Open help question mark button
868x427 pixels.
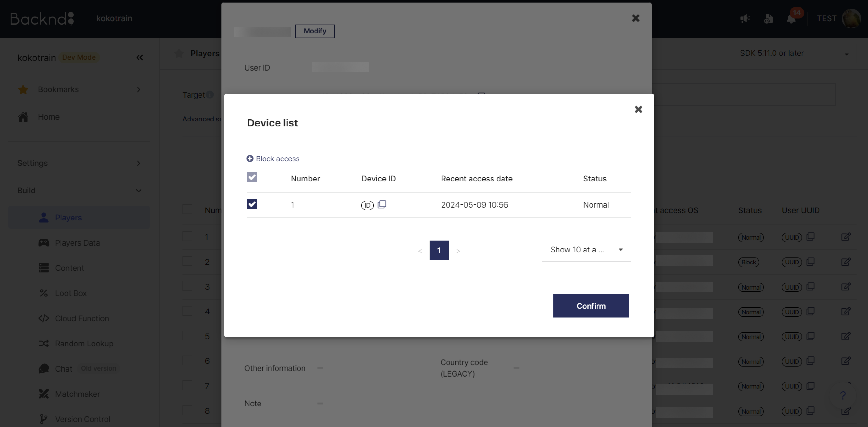(843, 395)
